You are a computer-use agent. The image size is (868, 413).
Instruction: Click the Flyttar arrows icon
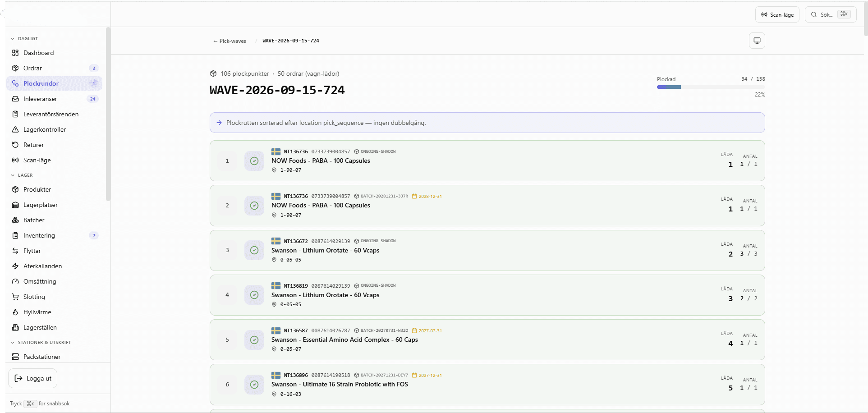click(x=15, y=251)
